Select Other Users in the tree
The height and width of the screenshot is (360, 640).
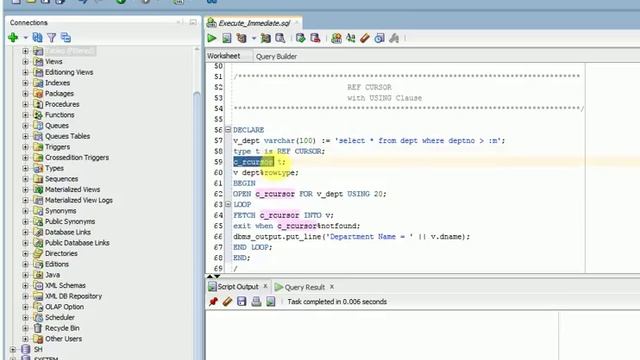point(63,339)
